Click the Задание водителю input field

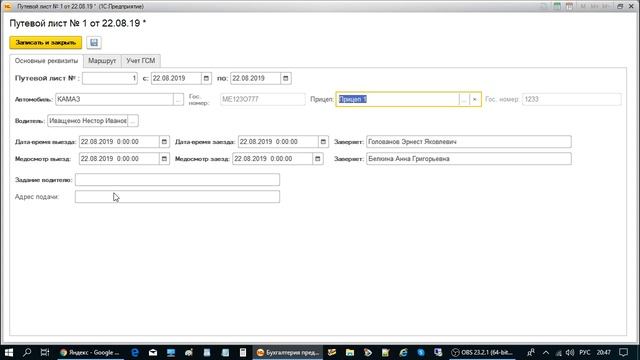177,180
